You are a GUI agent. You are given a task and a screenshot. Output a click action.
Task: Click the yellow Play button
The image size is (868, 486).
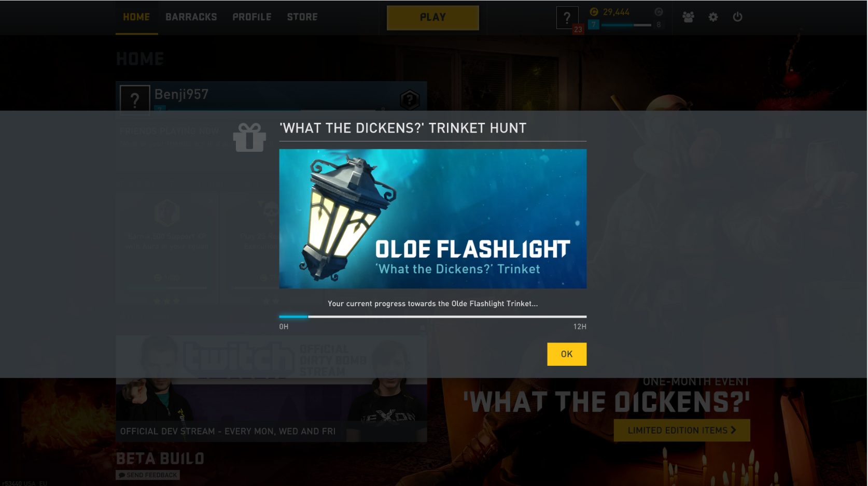click(433, 18)
